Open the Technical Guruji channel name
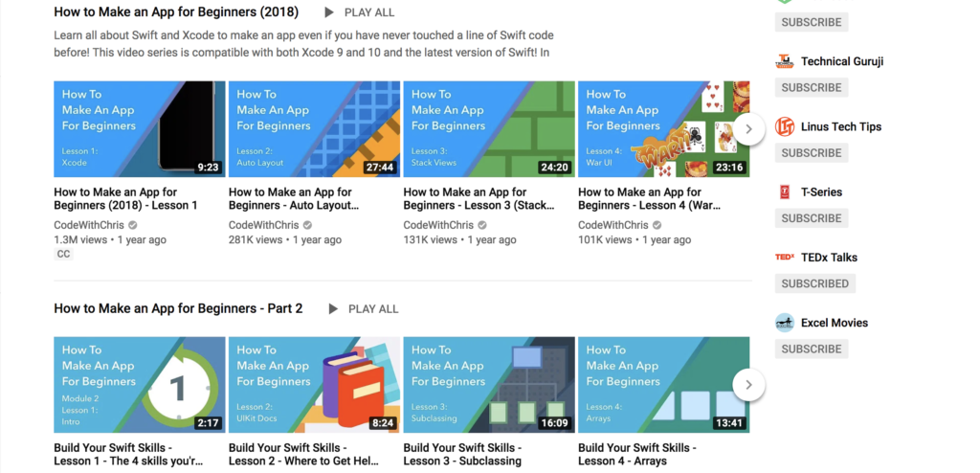Screen dimensions: 980x473 click(x=842, y=61)
